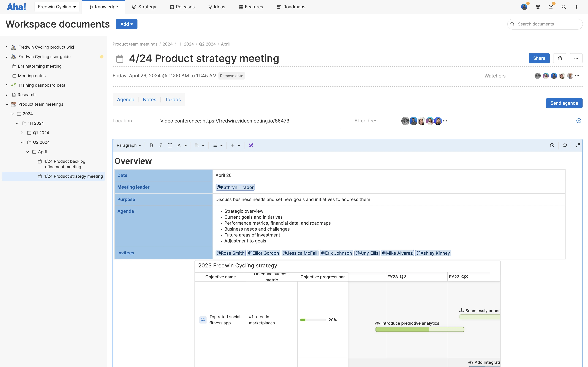Screen dimensions: 588x367
Task: Switch to the Notes tab
Action: click(149, 100)
